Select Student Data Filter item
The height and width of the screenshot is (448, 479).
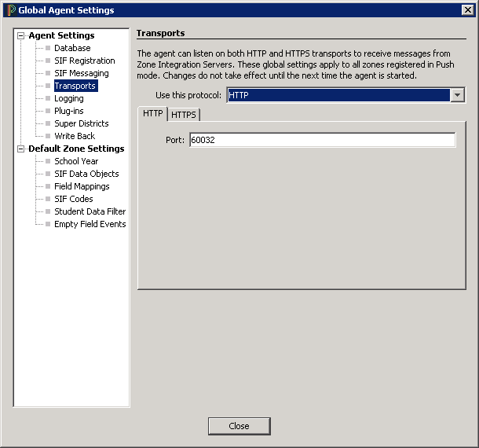pyautogui.click(x=90, y=211)
